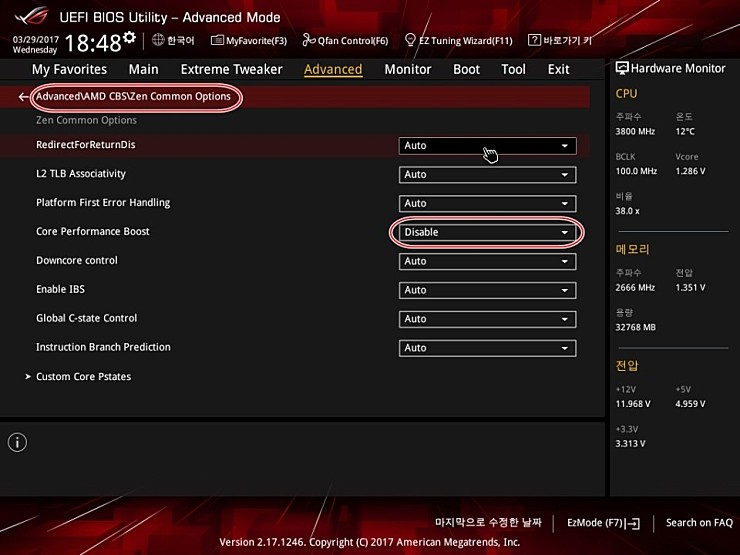Click memory frequency 2666 MHz

[x=635, y=287]
